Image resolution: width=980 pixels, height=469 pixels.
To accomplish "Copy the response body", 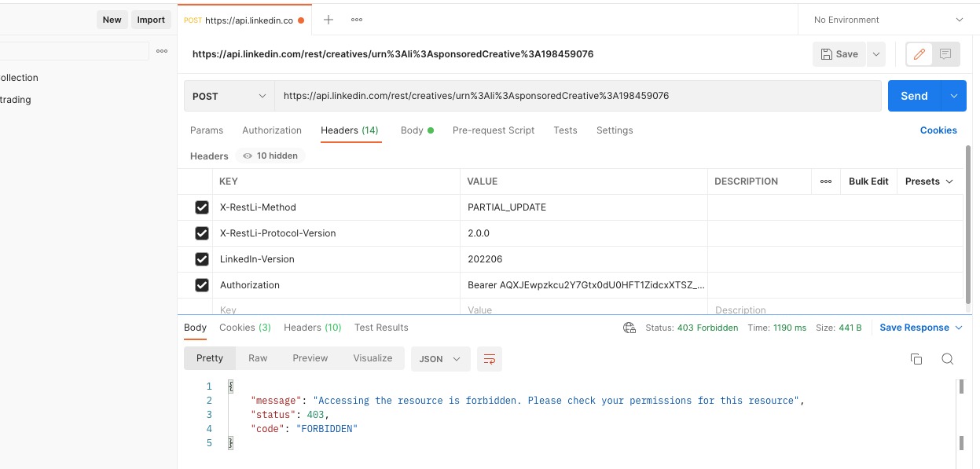I will click(916, 358).
